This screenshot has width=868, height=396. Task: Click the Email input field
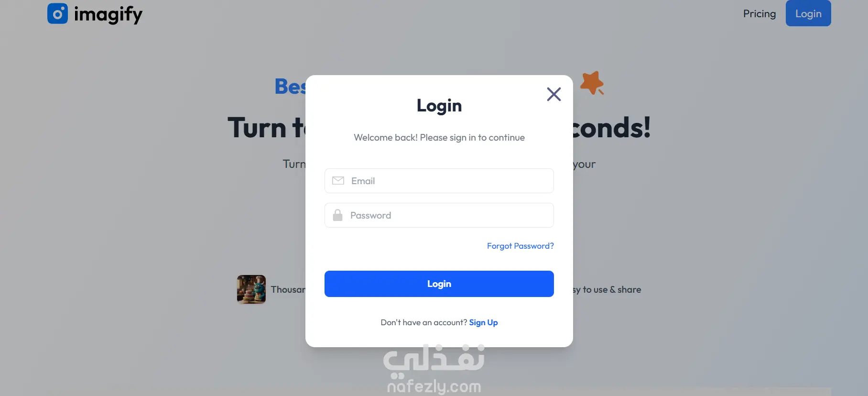click(439, 181)
